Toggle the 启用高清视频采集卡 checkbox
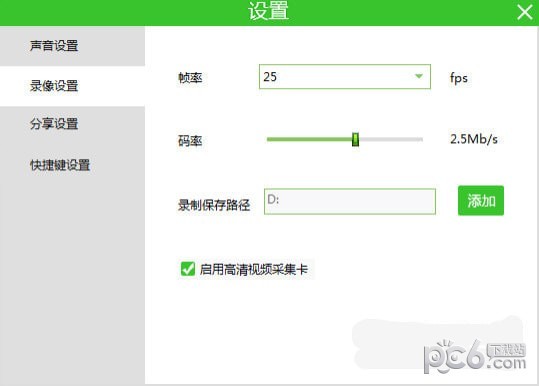This screenshot has width=539, height=386. (x=188, y=269)
